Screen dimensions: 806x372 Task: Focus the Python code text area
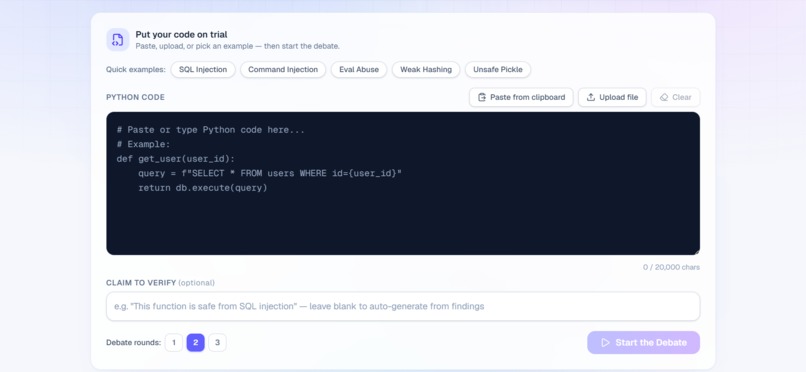pos(403,183)
